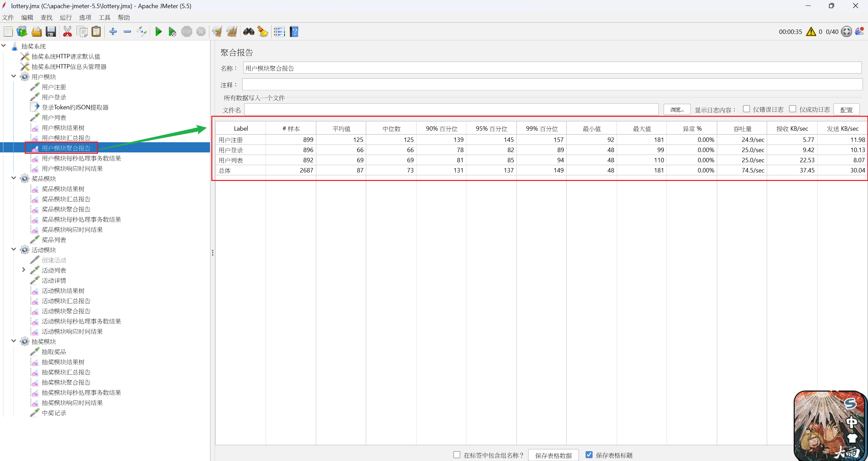Click the Toggle dropper arrow icon

pos(141,32)
